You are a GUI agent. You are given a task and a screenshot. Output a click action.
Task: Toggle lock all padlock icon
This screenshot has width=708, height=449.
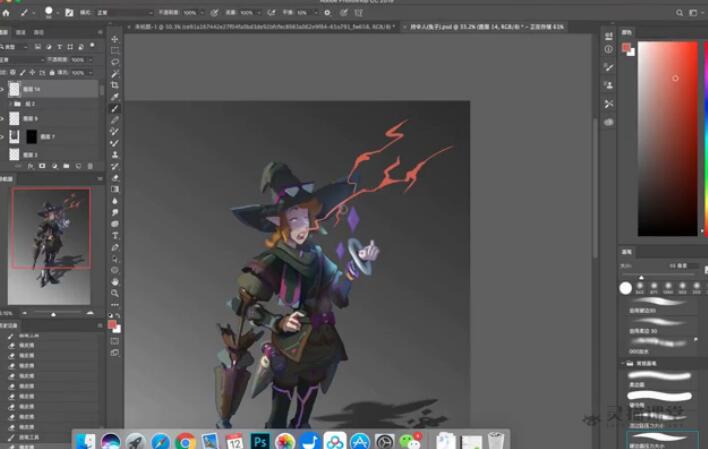[x=52, y=72]
